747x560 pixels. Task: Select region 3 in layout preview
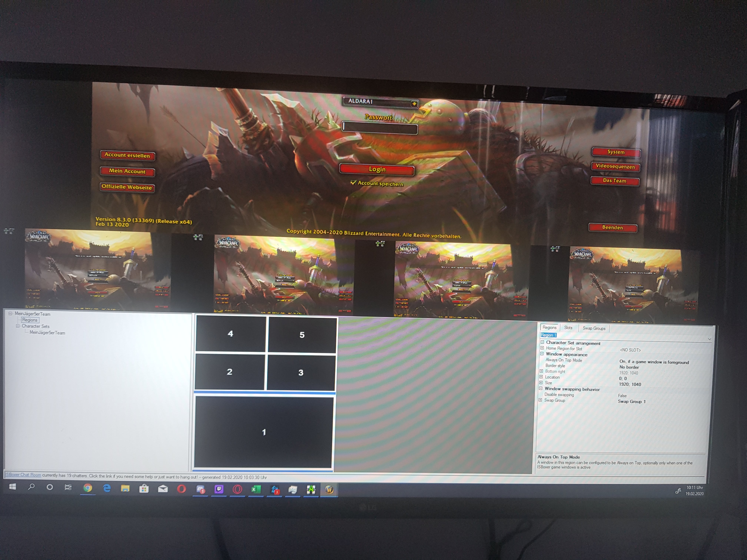301,373
